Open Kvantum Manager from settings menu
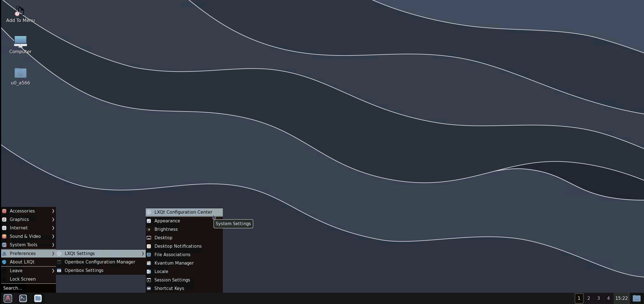Viewport: 644px width, 304px height. (x=174, y=263)
